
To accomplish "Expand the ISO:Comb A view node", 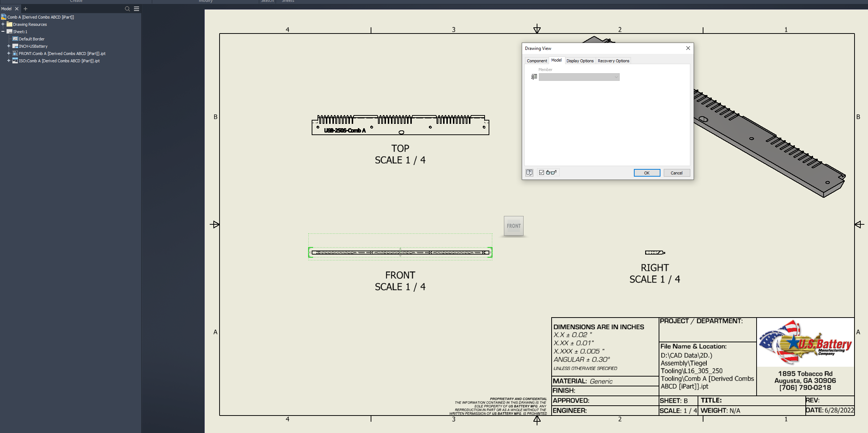I will click(x=9, y=61).
